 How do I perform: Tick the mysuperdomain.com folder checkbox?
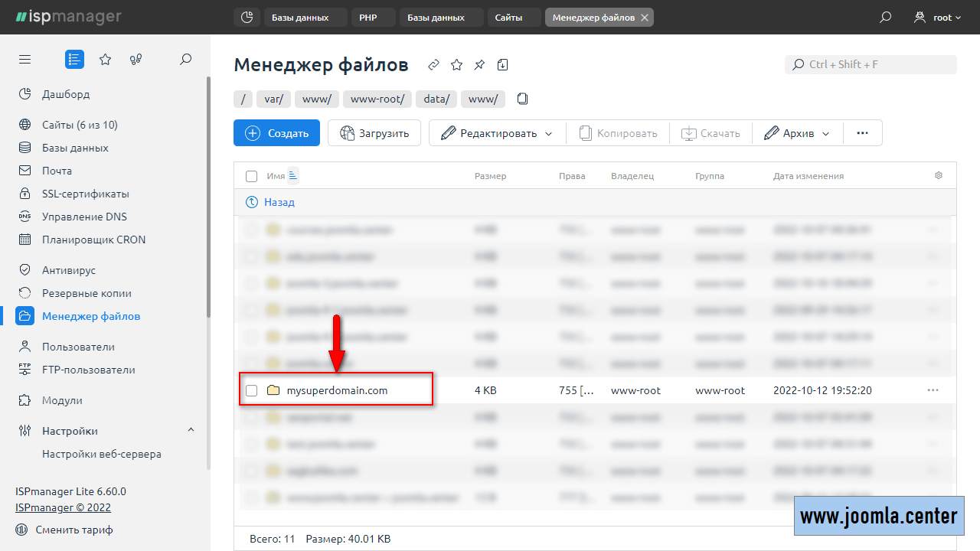[251, 390]
